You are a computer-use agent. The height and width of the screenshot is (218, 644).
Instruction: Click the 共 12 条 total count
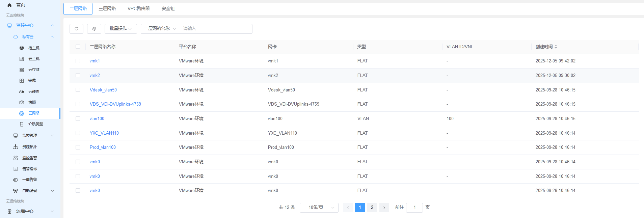coord(287,208)
